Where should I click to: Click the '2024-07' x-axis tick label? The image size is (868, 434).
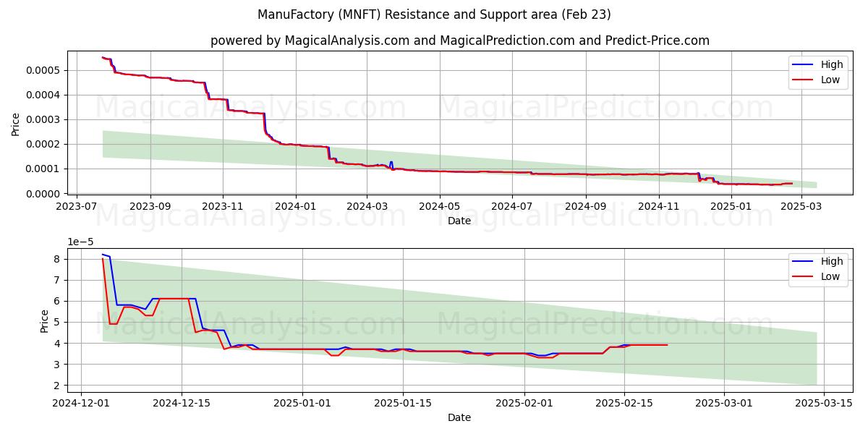(512, 207)
